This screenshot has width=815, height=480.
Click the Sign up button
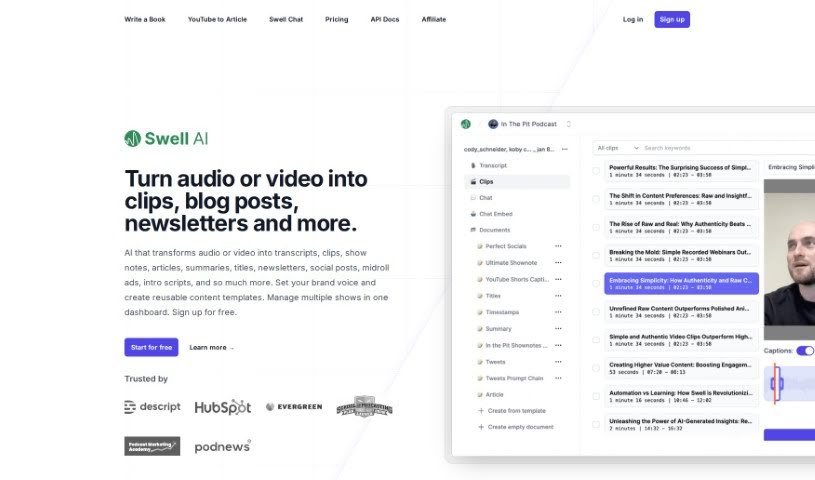(672, 19)
